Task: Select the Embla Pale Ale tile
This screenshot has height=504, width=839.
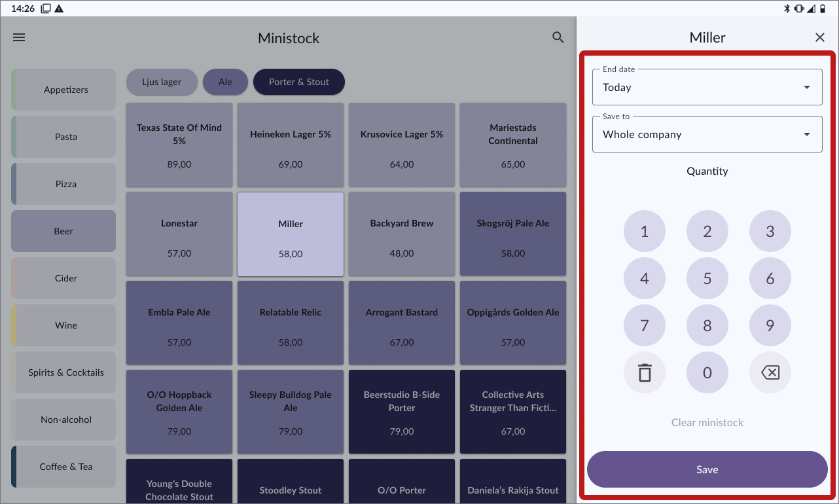Action: point(179,323)
